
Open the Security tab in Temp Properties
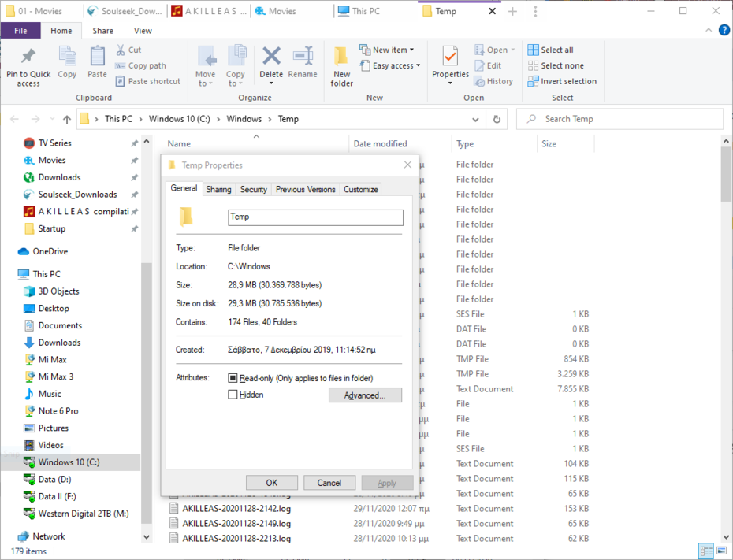point(253,189)
